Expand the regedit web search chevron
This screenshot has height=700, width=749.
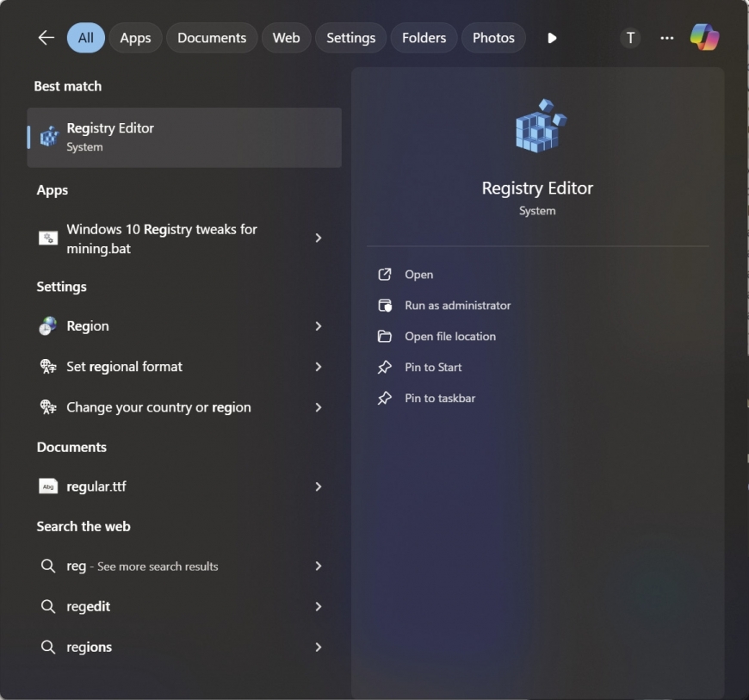tap(319, 606)
